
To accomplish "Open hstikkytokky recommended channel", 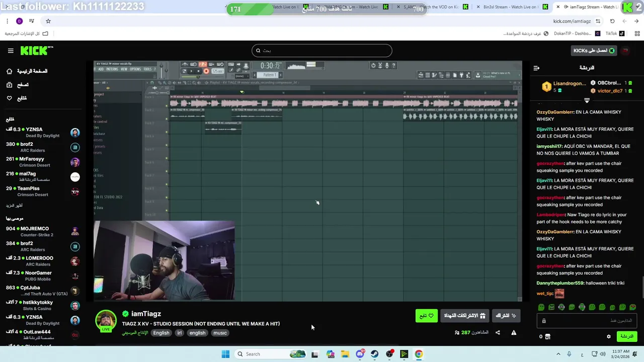I will 43,305.
